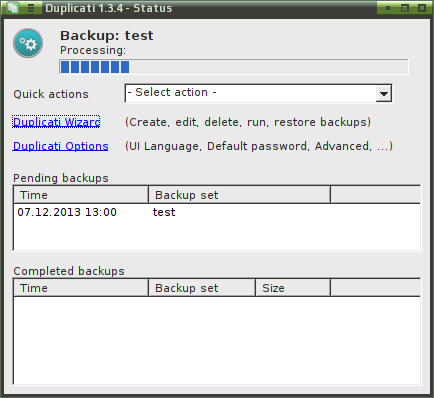Click the 'Backup: test' heading
The width and height of the screenshot is (434, 398).
107,36
